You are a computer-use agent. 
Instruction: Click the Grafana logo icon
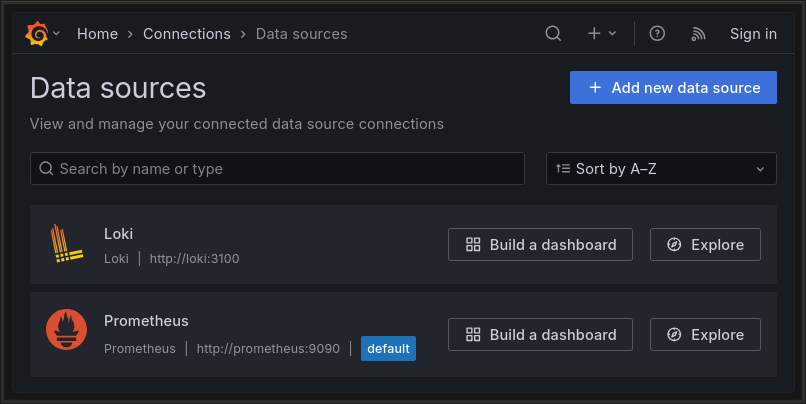pos(37,33)
